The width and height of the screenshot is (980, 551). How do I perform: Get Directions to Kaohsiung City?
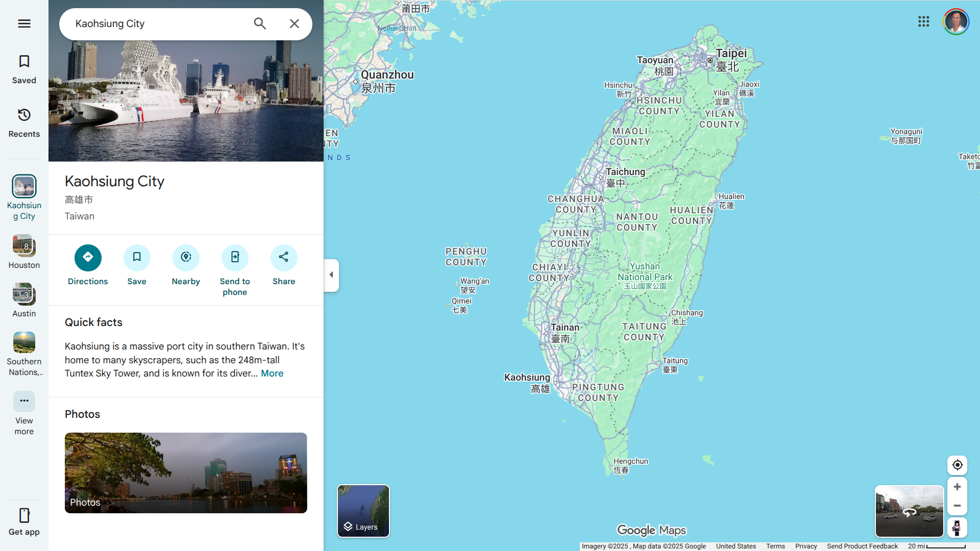[x=88, y=258]
